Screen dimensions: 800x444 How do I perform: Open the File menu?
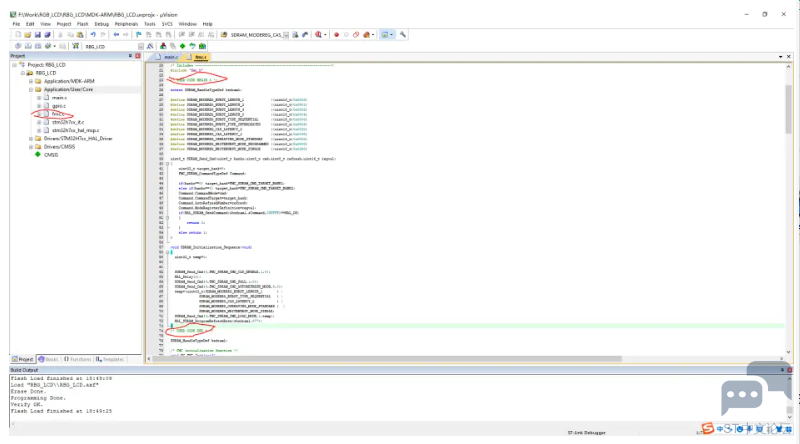[x=16, y=24]
